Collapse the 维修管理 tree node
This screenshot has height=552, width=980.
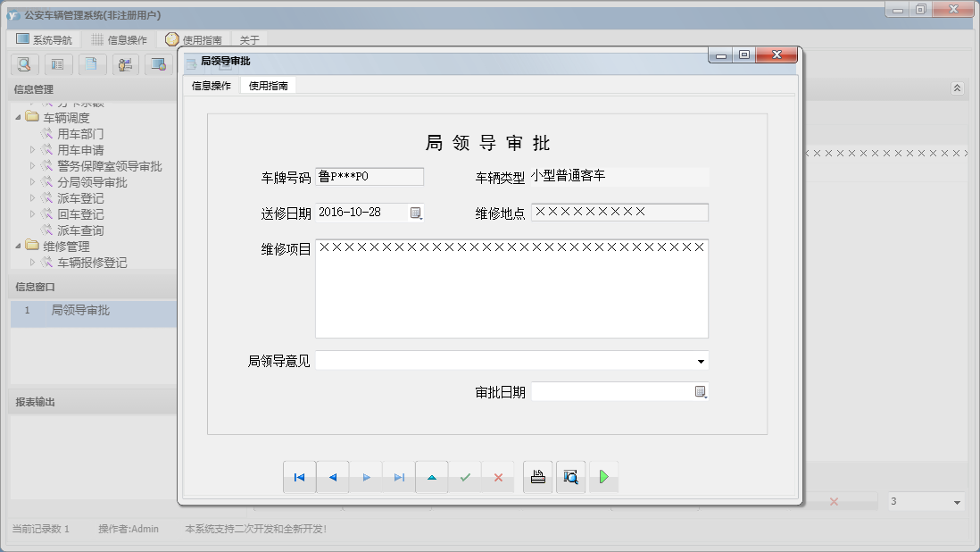(x=18, y=247)
